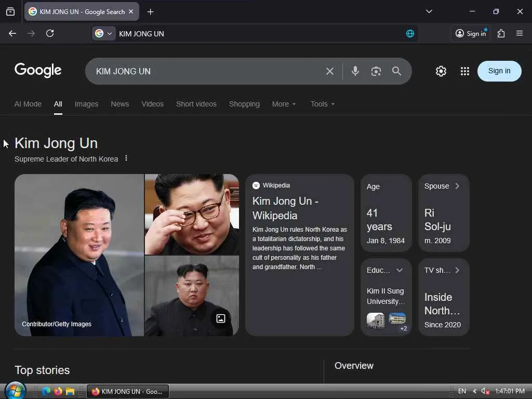Open the first university building thumbnail
This screenshot has width=532, height=399.
click(x=375, y=320)
